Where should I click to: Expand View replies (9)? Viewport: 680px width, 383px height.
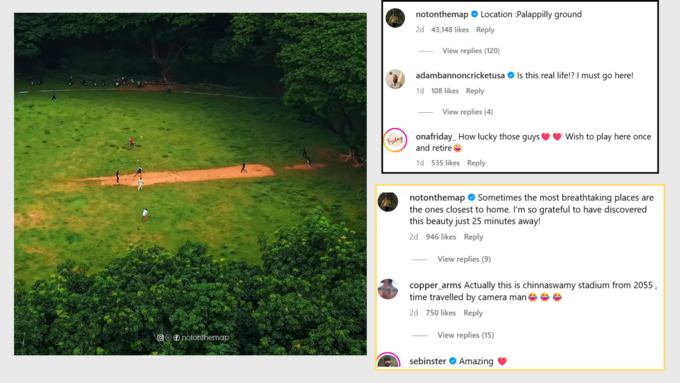[464, 259]
